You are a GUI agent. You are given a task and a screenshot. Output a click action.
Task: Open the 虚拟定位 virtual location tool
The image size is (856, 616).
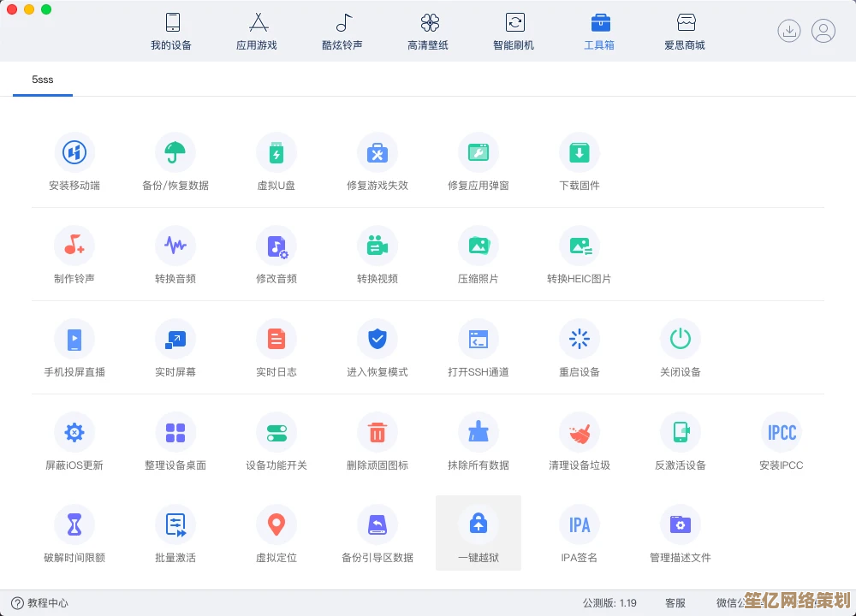[x=276, y=525]
